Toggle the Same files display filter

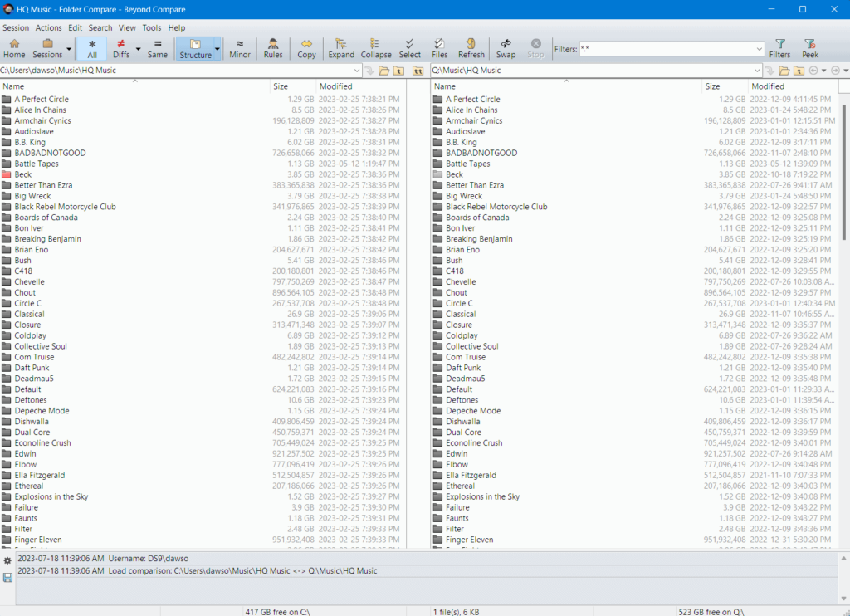[157, 48]
